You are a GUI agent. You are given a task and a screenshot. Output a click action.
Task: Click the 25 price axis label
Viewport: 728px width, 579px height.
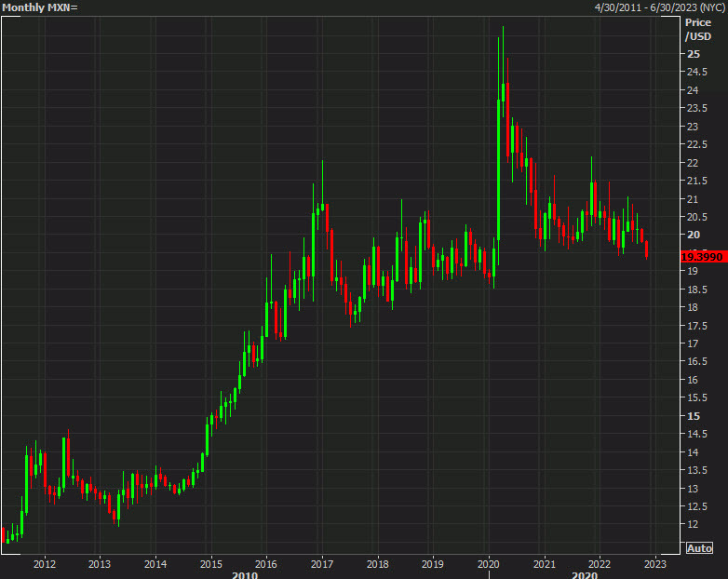pos(694,54)
